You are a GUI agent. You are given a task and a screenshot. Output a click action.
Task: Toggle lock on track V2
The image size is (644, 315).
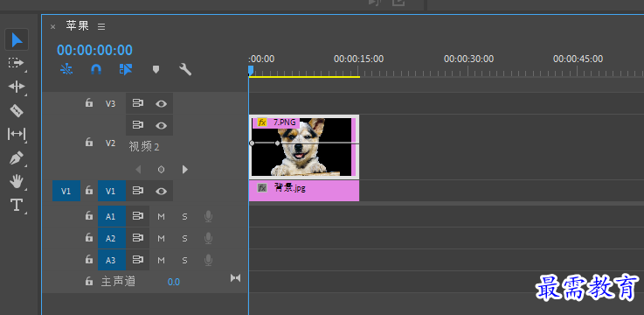coord(89,143)
